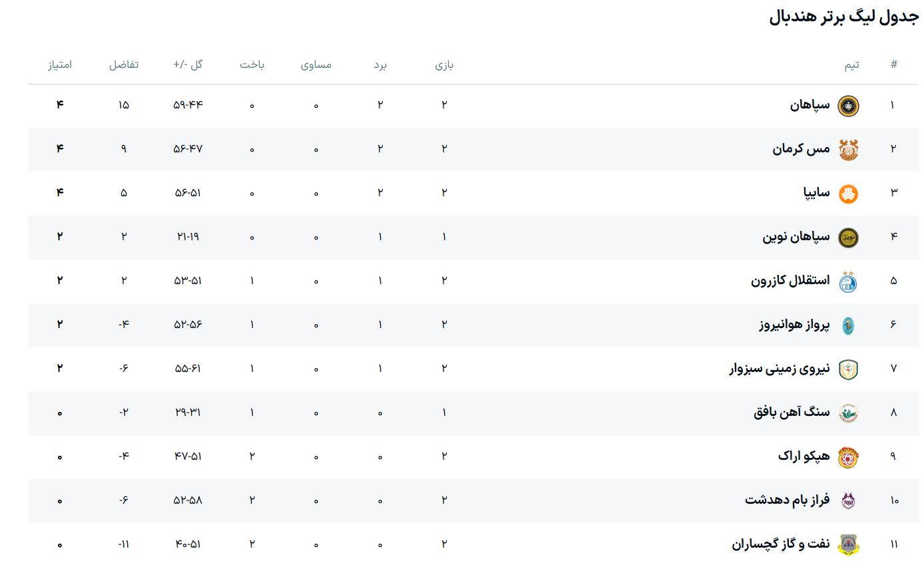The image size is (924, 569).
Task: Click the مس کرمان team logo
Action: tap(847, 150)
